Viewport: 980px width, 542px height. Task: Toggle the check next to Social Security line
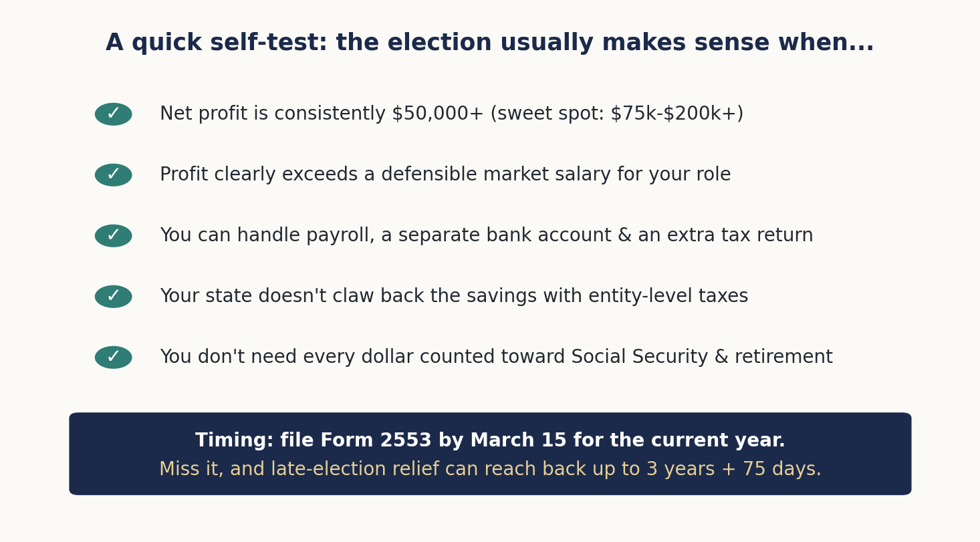113,358
